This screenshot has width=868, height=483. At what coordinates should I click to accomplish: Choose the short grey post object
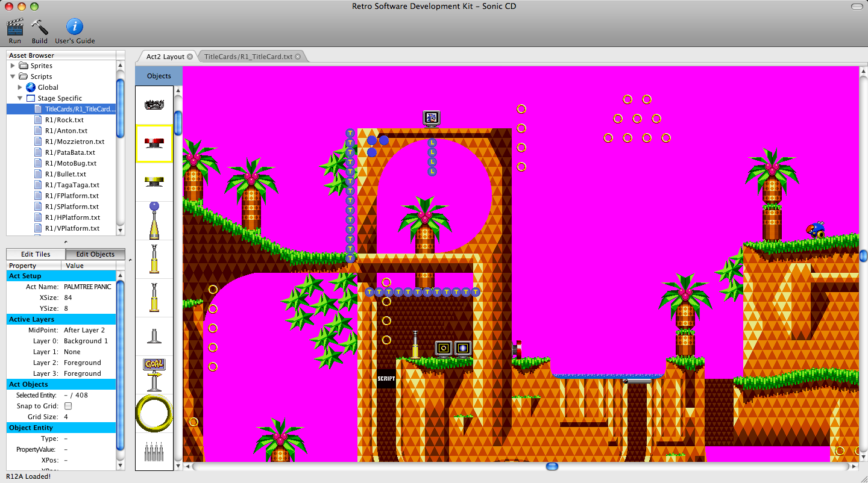point(154,336)
